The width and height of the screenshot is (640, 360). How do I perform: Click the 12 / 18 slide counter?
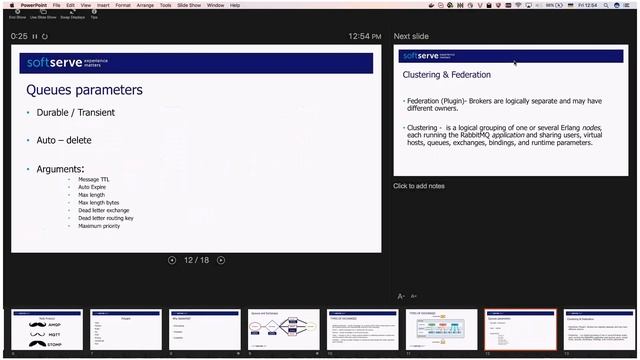click(196, 260)
